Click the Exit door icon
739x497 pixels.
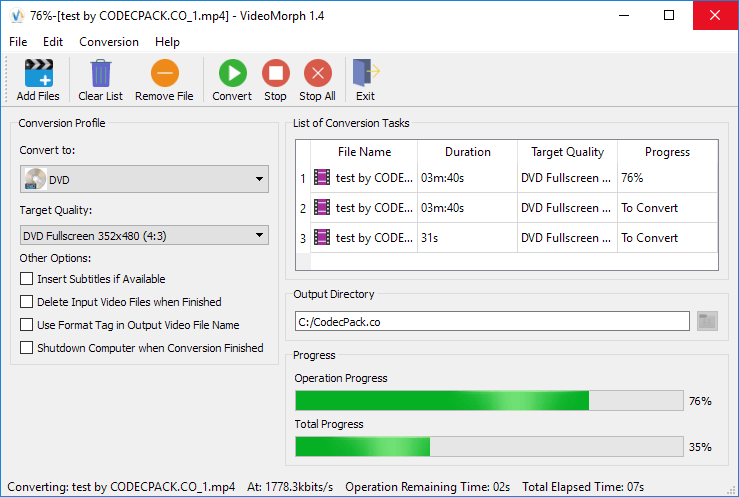[366, 73]
